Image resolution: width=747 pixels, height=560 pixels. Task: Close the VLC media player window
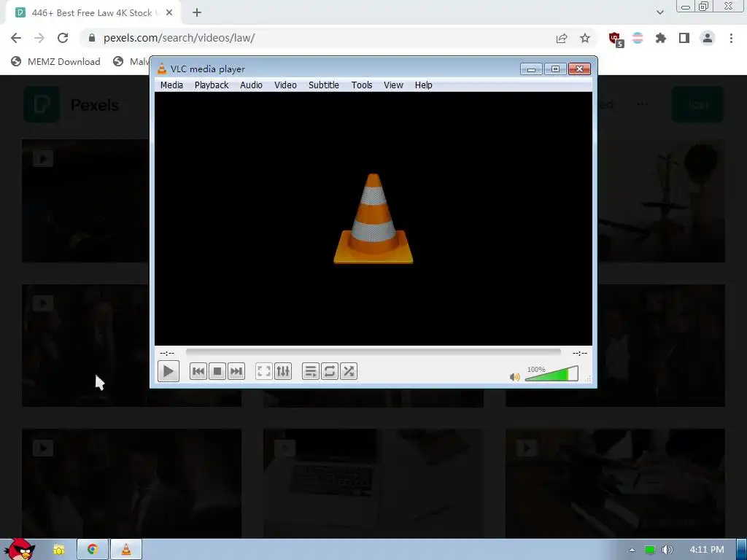(579, 69)
